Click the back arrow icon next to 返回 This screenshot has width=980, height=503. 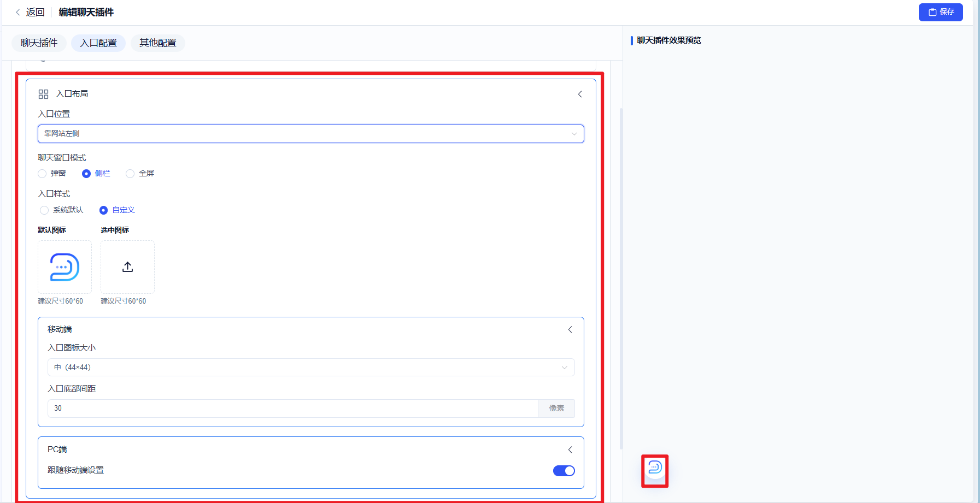tap(18, 12)
